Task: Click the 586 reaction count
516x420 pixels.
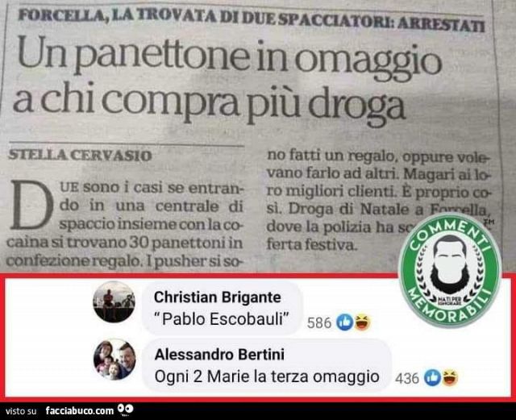Action: pyautogui.click(x=319, y=323)
